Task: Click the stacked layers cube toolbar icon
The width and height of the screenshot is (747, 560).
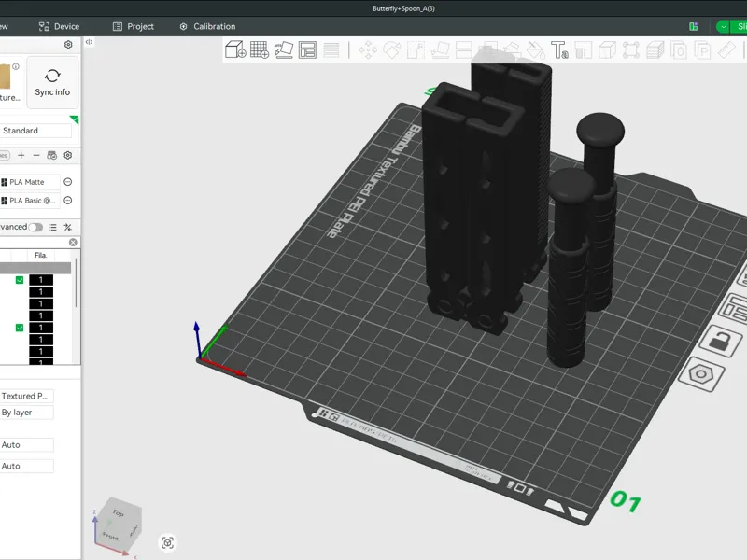Action: point(655,50)
